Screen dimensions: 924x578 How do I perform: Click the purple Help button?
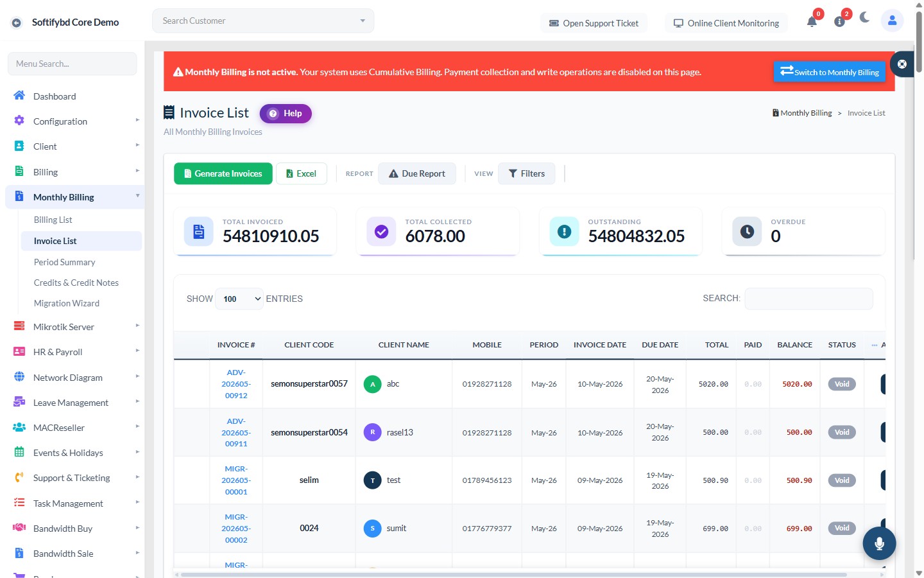click(x=286, y=114)
